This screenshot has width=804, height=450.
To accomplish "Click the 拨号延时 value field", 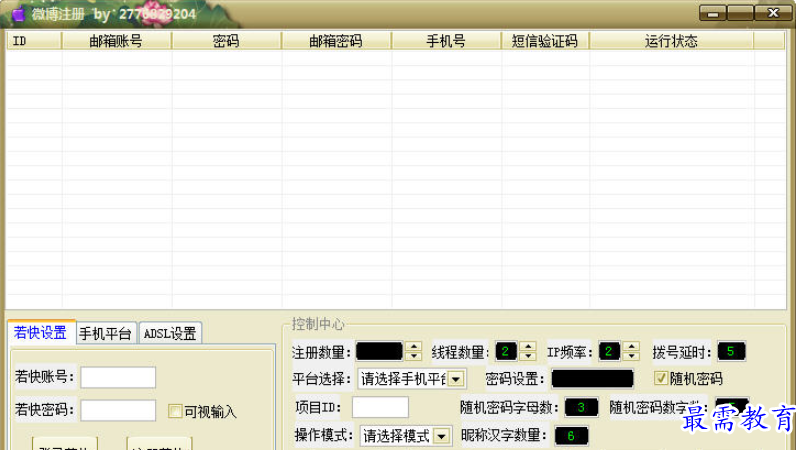I will [731, 352].
